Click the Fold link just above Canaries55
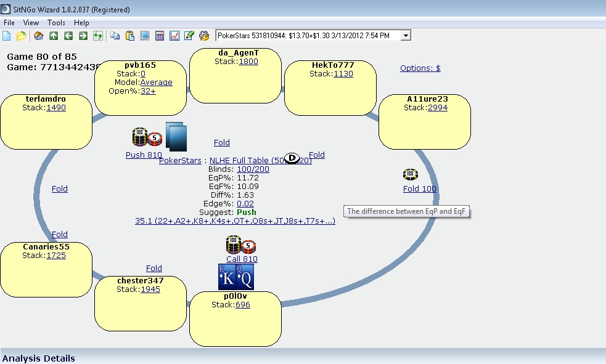This screenshot has width=606, height=364. coord(60,234)
